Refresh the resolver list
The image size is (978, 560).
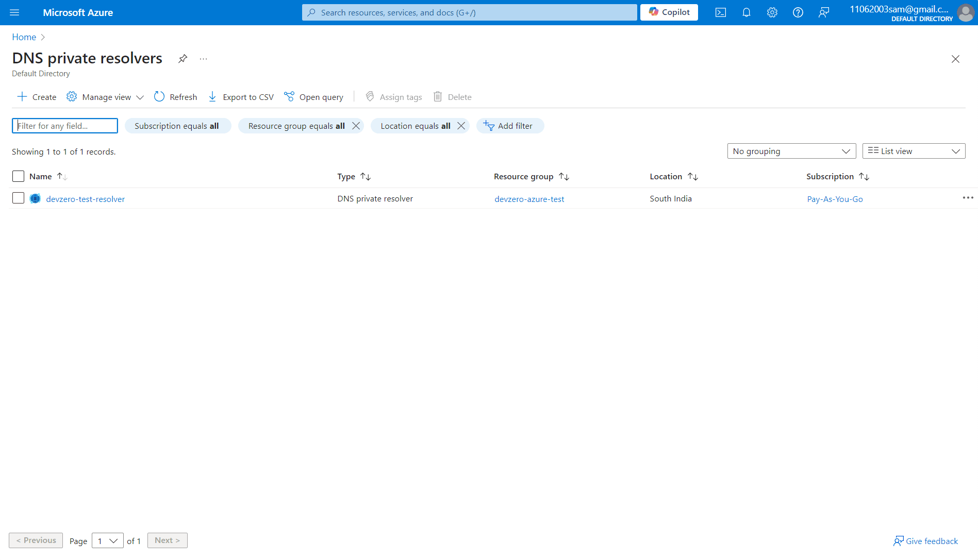click(175, 97)
